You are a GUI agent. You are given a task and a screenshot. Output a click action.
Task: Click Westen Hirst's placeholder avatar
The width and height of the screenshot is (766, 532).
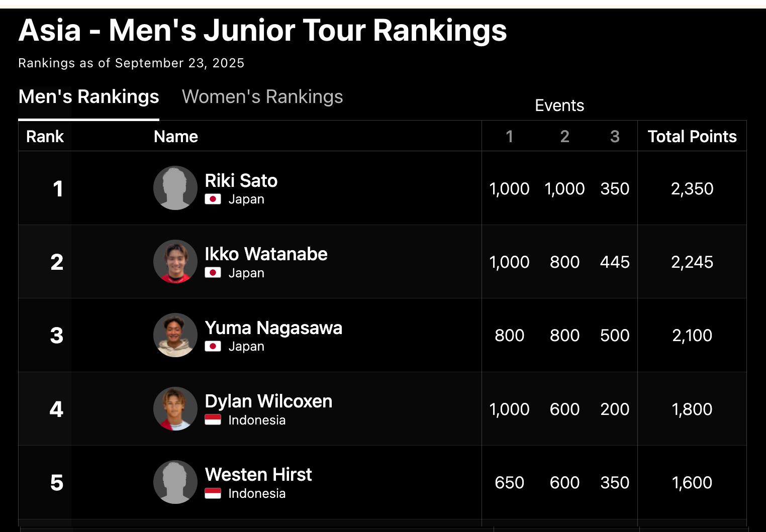(175, 482)
